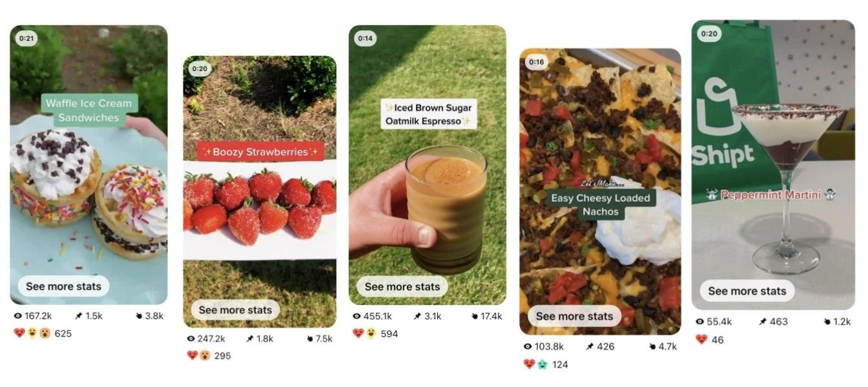Screen dimensions: 868x387
Task: See more stats for Peppermint Martini pin
Action: 747,291
